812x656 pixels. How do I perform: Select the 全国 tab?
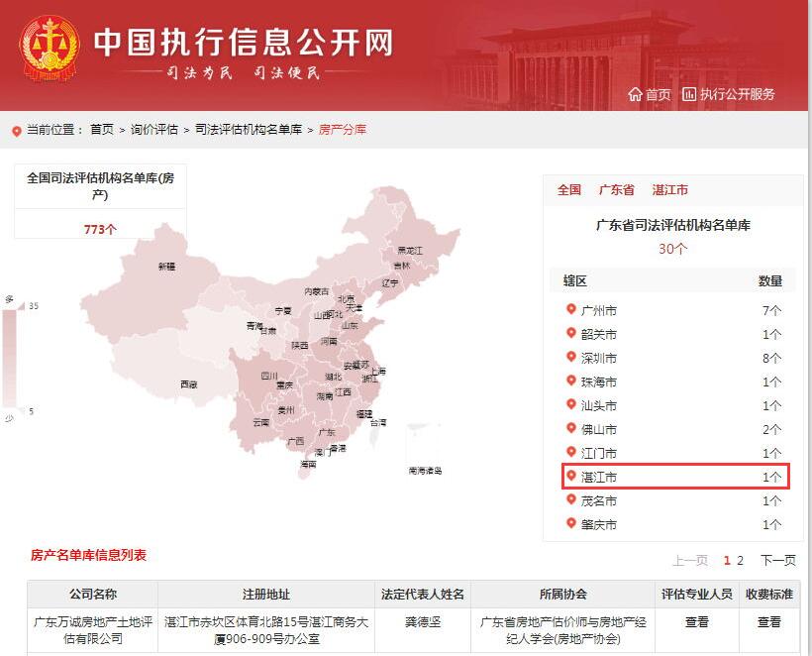click(x=569, y=190)
